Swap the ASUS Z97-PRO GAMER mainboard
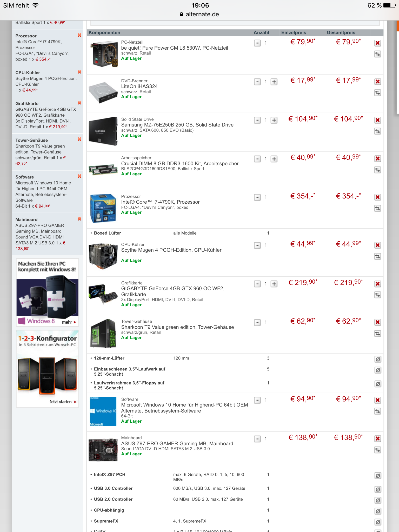Viewport: 399px width, 532px height. point(378,450)
